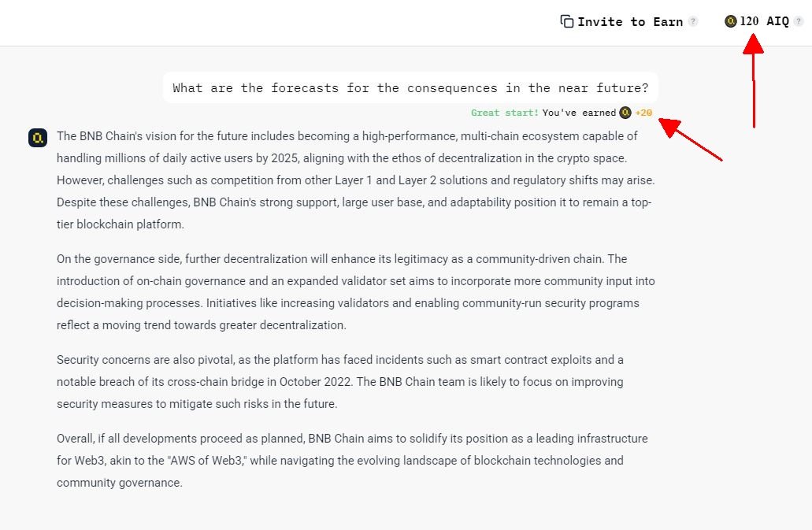Screen dimensions: 812x530
Task: Click the green "Great start!" text
Action: (x=505, y=113)
